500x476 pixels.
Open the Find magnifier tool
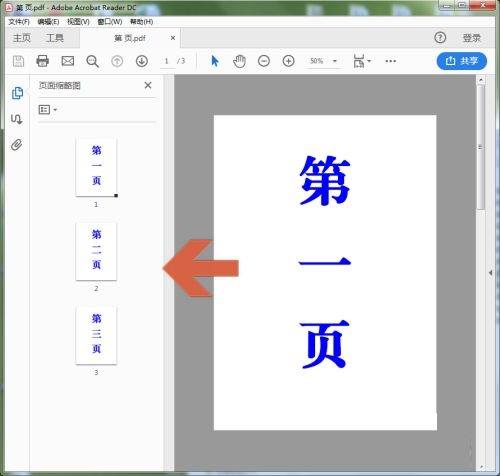pos(92,61)
